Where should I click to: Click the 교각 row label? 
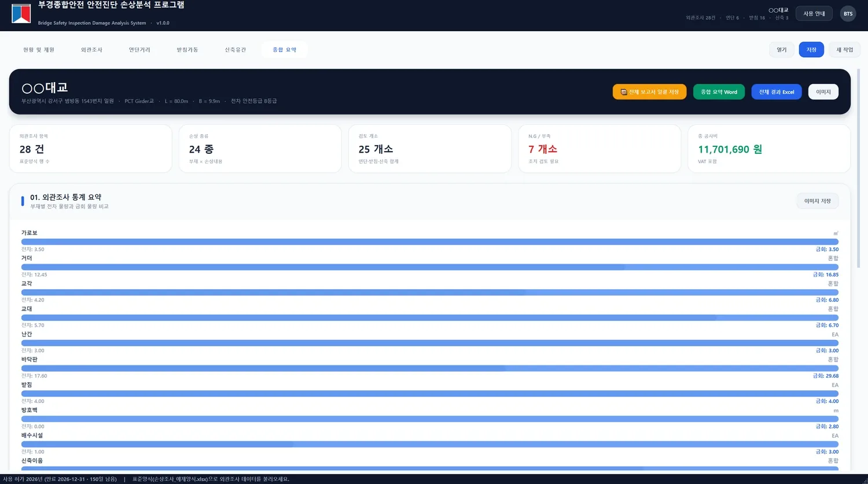[27, 284]
